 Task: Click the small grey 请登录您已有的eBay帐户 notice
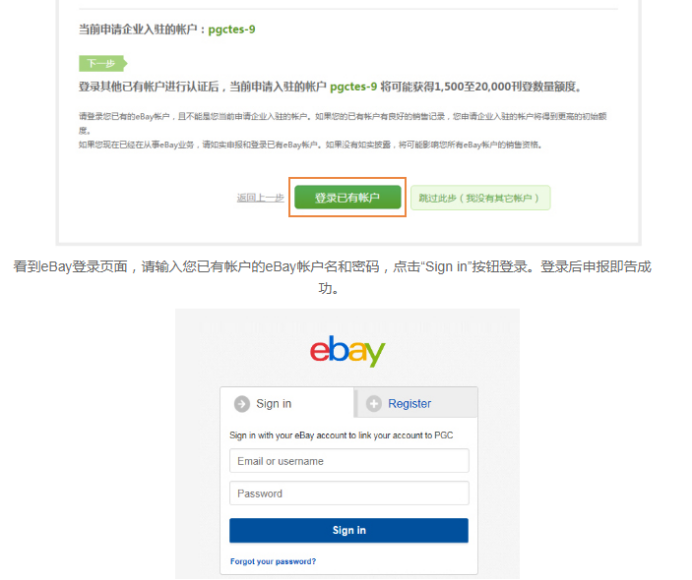point(342,123)
